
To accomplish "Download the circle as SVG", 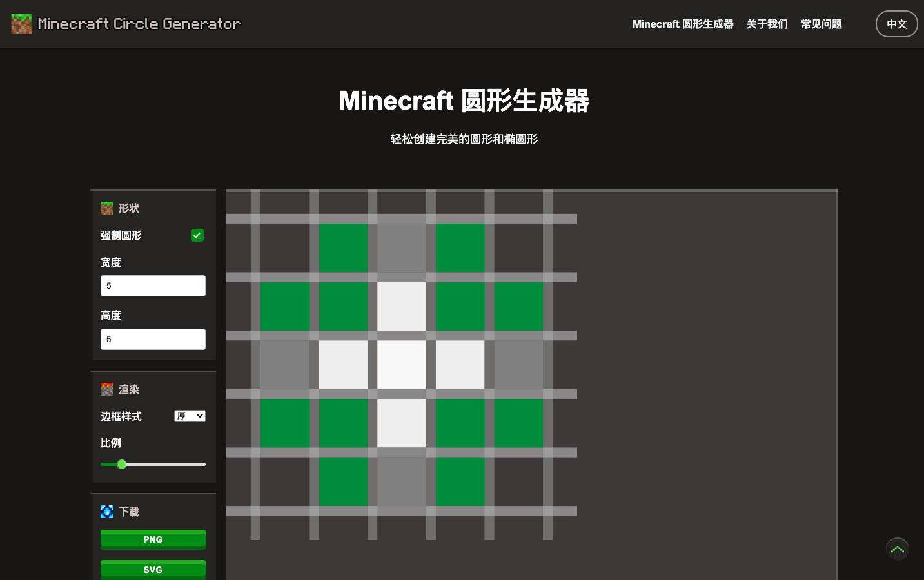I will (x=153, y=570).
